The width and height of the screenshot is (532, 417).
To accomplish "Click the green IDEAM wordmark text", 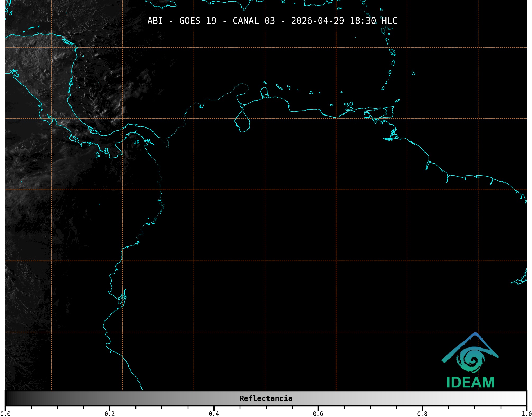I will 470,382.
